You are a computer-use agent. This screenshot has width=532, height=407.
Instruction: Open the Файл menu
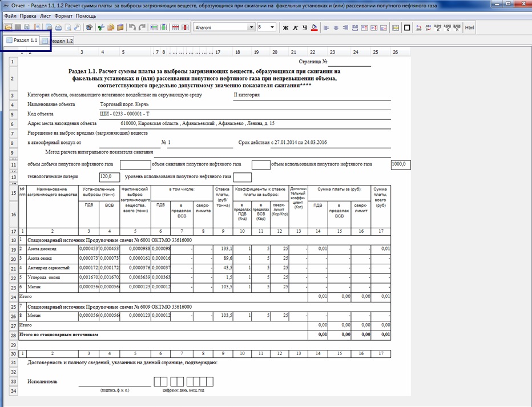tap(10, 15)
